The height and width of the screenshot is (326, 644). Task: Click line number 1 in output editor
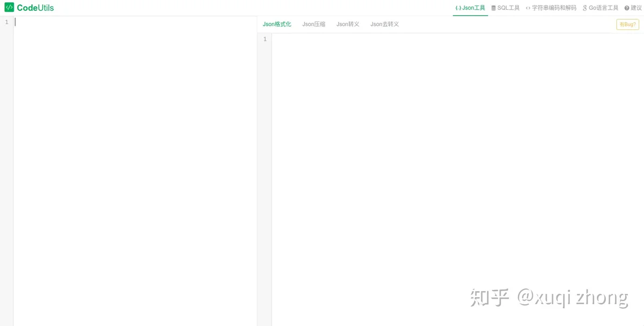[265, 39]
